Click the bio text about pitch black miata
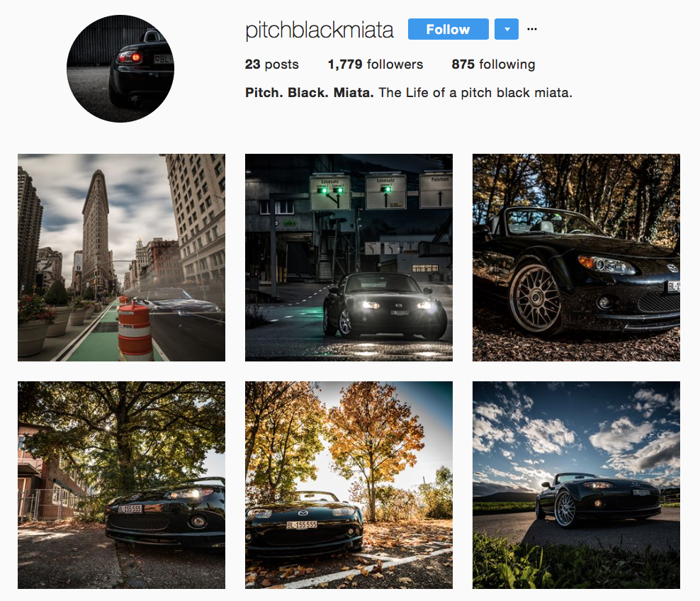Screen dimensions: 700x601 point(475,93)
